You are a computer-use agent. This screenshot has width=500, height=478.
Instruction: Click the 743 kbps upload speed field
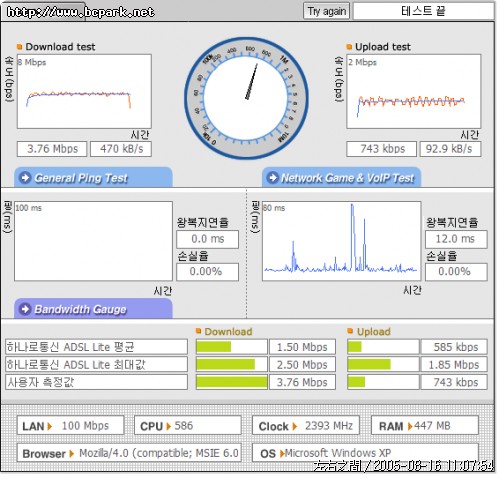[382, 149]
